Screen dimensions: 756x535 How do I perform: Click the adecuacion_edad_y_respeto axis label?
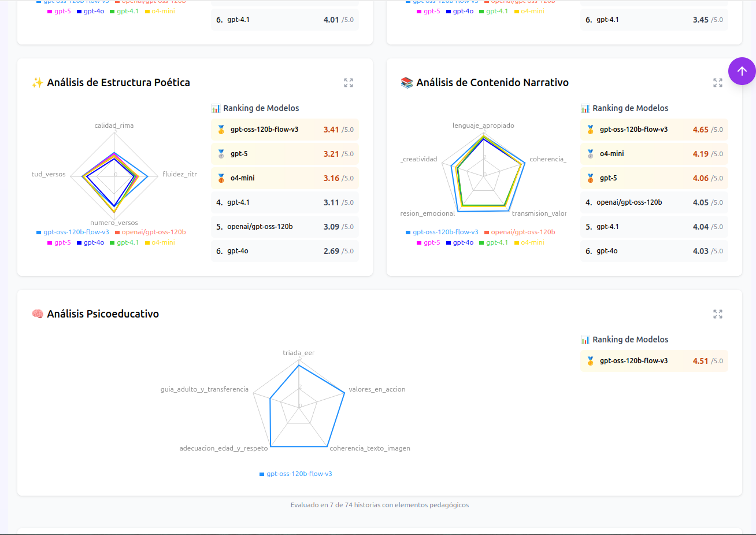pyautogui.click(x=224, y=448)
